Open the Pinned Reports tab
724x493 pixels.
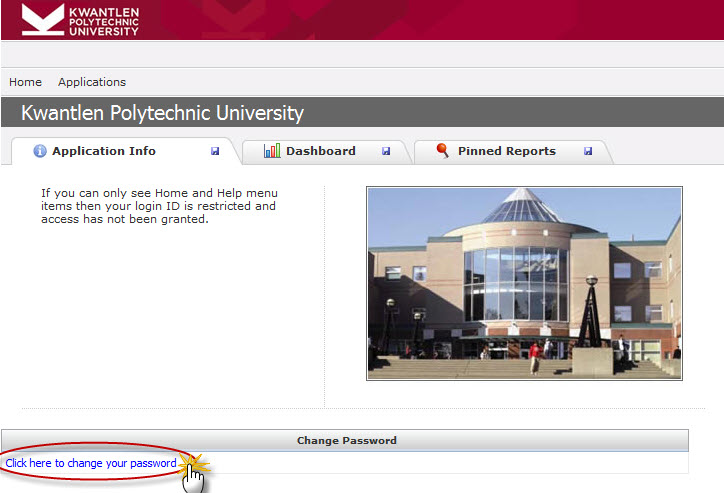(x=506, y=151)
